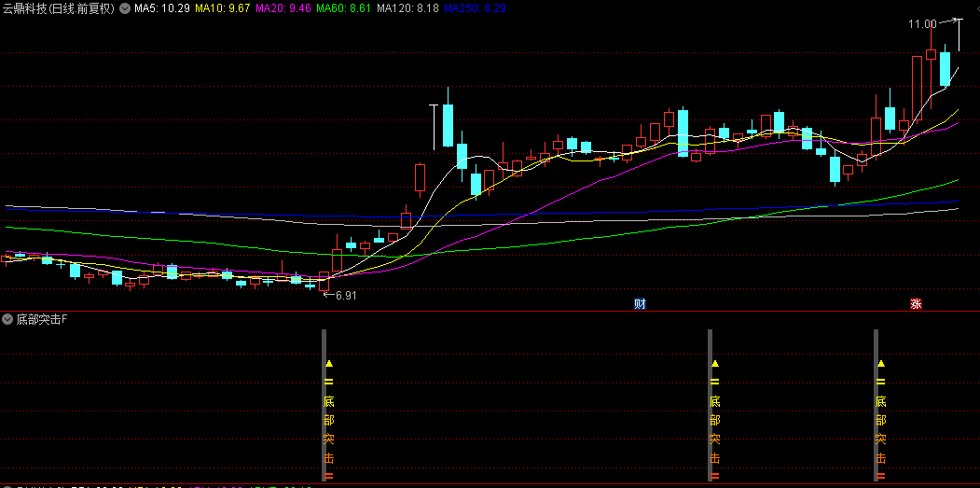Click the 财 financial event marker
Image resolution: width=980 pixels, height=488 pixels.
640,305
